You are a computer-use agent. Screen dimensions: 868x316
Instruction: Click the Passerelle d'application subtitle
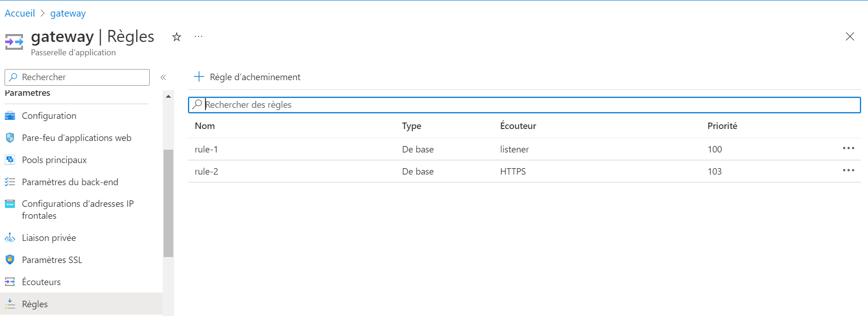pyautogui.click(x=73, y=53)
